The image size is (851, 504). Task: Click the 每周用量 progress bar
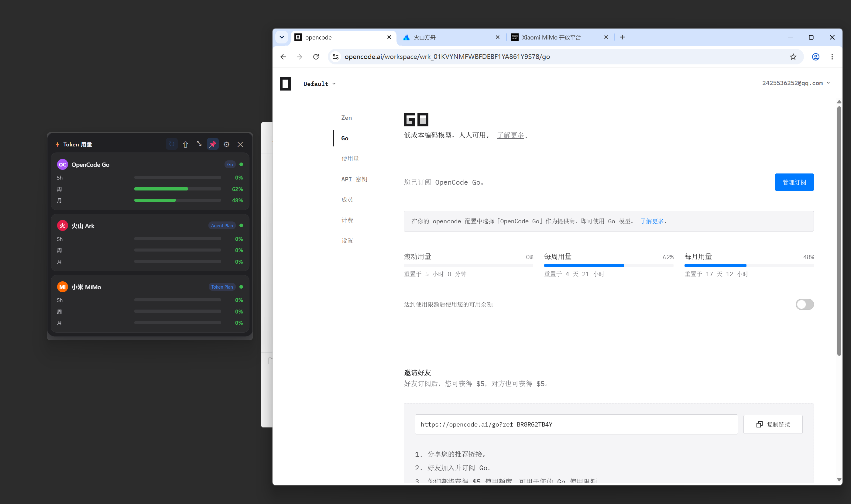coord(608,266)
